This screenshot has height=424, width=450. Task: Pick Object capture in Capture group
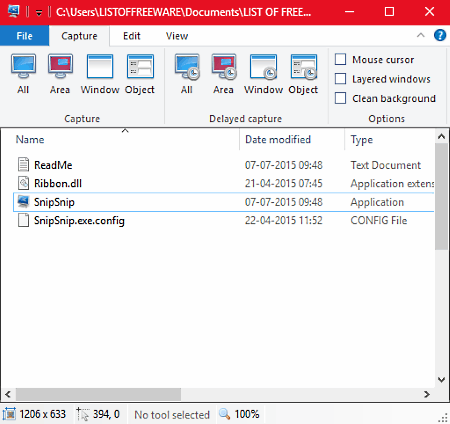click(x=140, y=74)
